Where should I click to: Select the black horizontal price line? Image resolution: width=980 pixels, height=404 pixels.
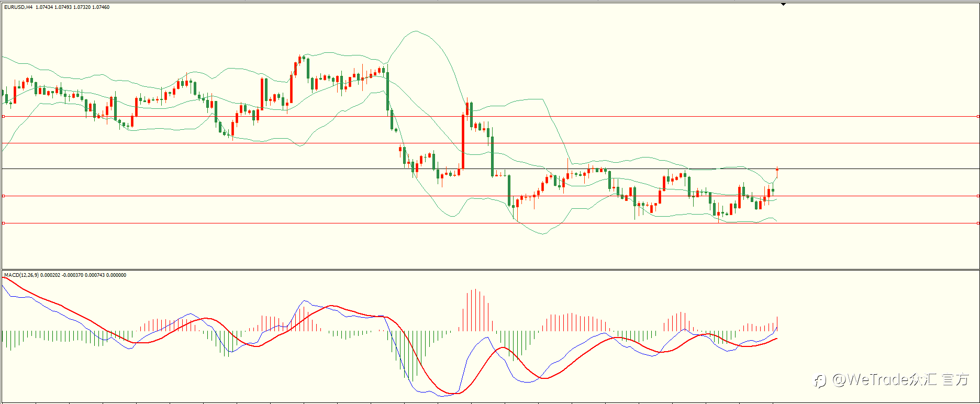[490, 169]
